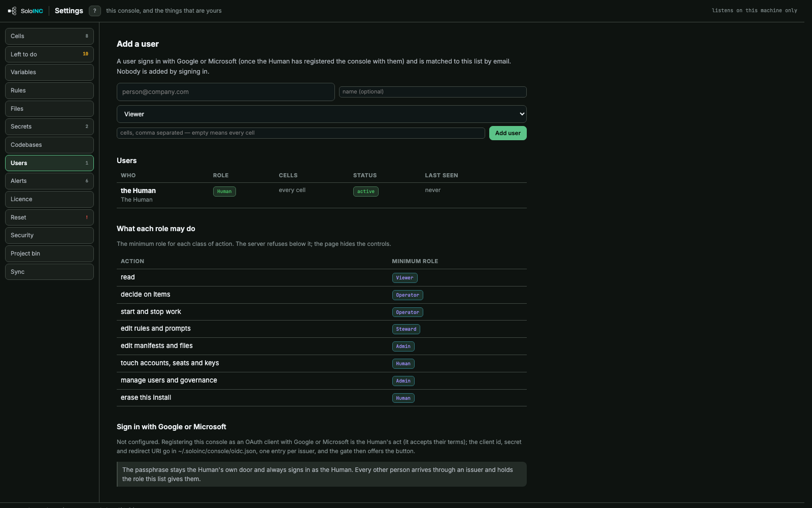Go to Left to do section

49,54
